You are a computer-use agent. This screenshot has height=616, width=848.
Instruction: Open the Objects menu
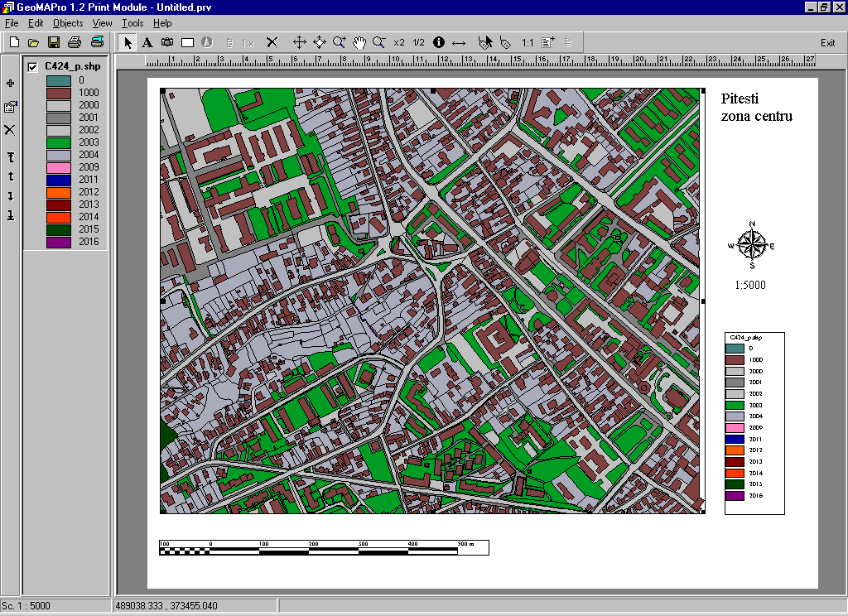point(68,23)
